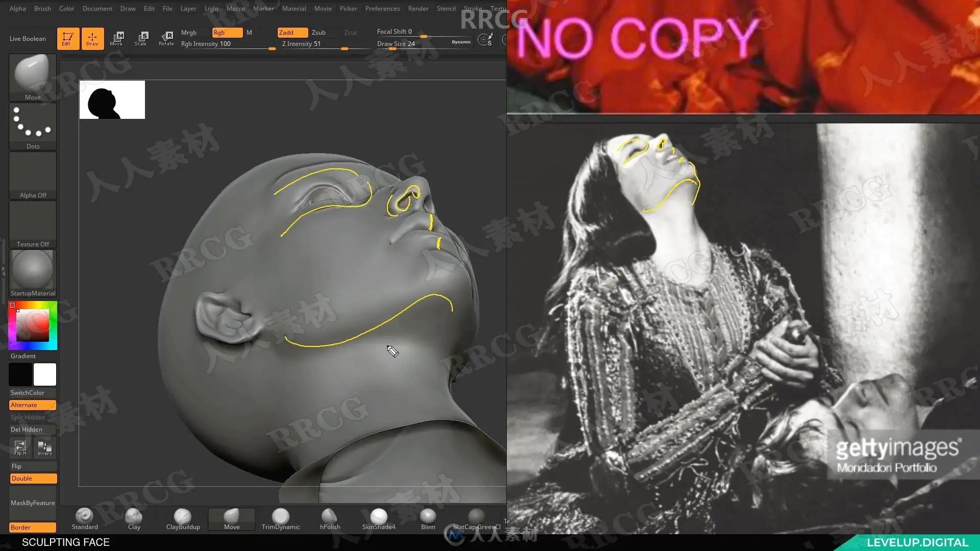Select the Rotate transform tool

(166, 38)
